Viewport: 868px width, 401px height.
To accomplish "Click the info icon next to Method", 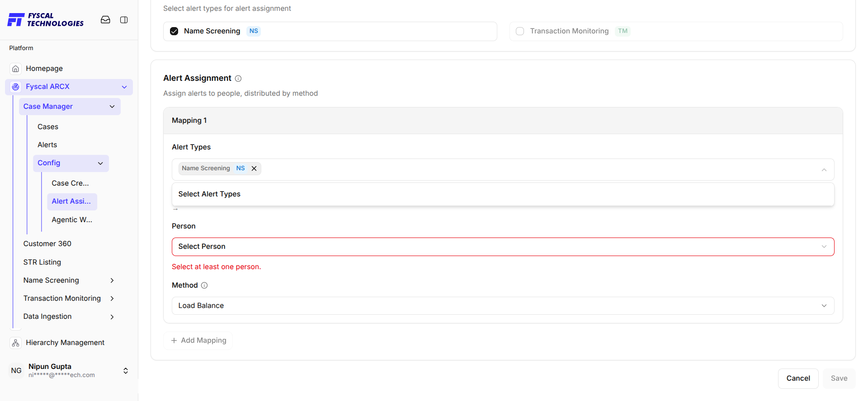I will click(x=204, y=285).
